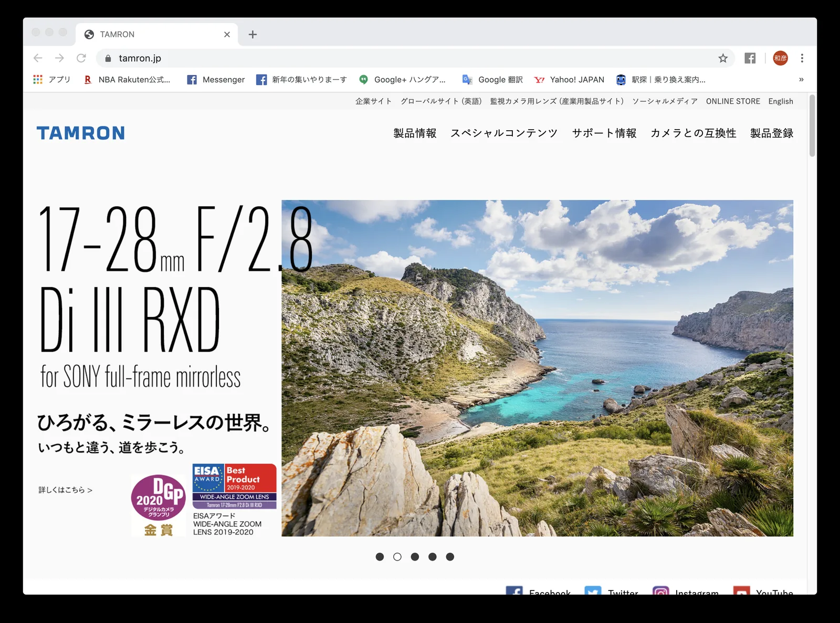Open ONLINE STORE link
This screenshot has height=623, width=840.
tap(733, 101)
